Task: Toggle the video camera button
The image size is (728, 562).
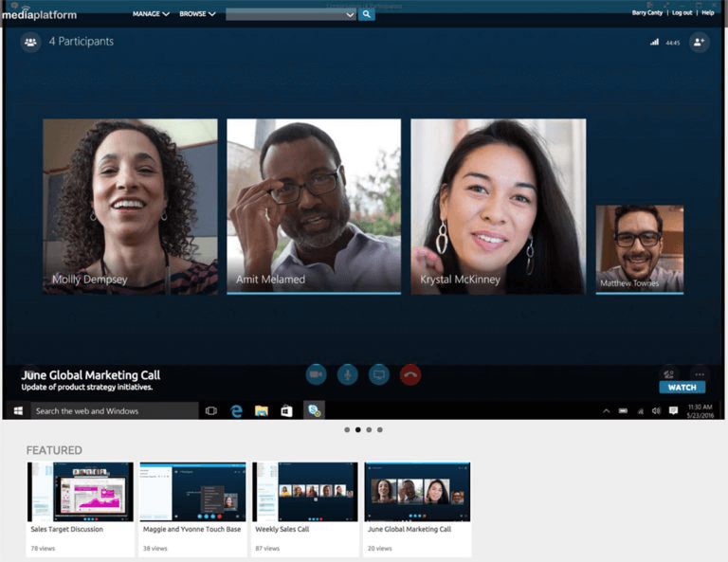Action: pos(316,374)
